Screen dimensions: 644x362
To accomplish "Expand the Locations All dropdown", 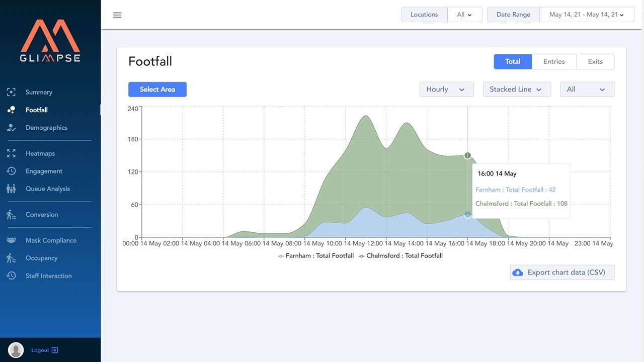I will tap(464, 14).
